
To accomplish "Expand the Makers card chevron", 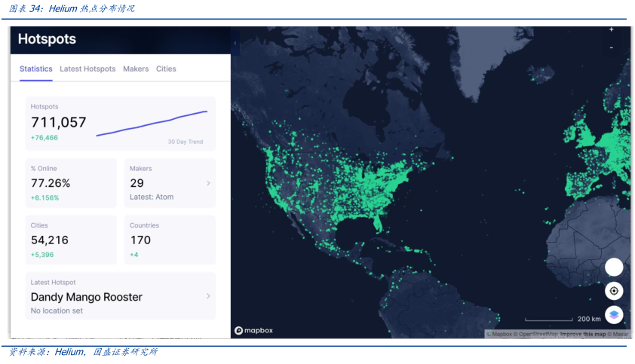I will [208, 183].
